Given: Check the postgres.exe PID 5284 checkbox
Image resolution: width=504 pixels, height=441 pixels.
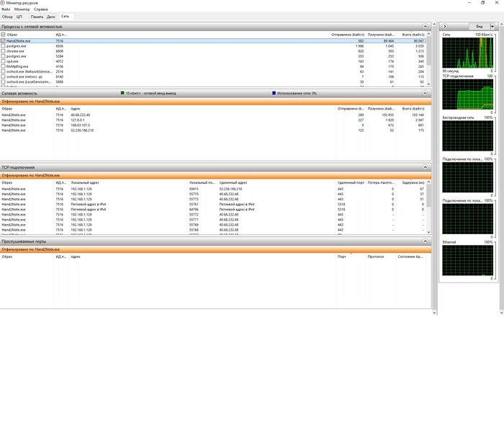Looking at the screenshot, I should [x=3, y=56].
